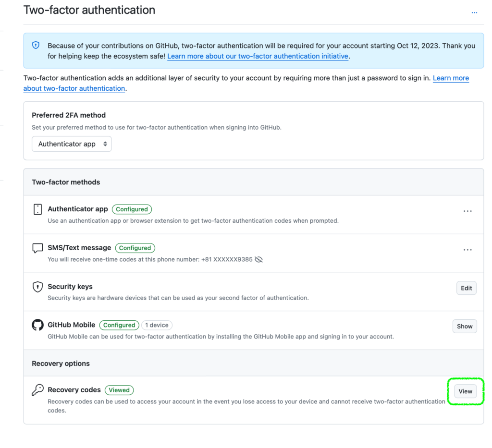Edit the Security keys settings
This screenshot has height=448, width=492.
(x=466, y=288)
